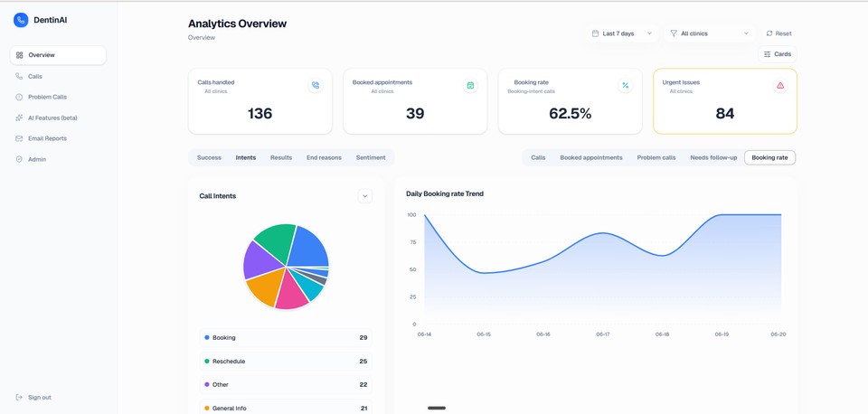The image size is (868, 414).
Task: Show Problem calls trend tab
Action: pyautogui.click(x=656, y=158)
